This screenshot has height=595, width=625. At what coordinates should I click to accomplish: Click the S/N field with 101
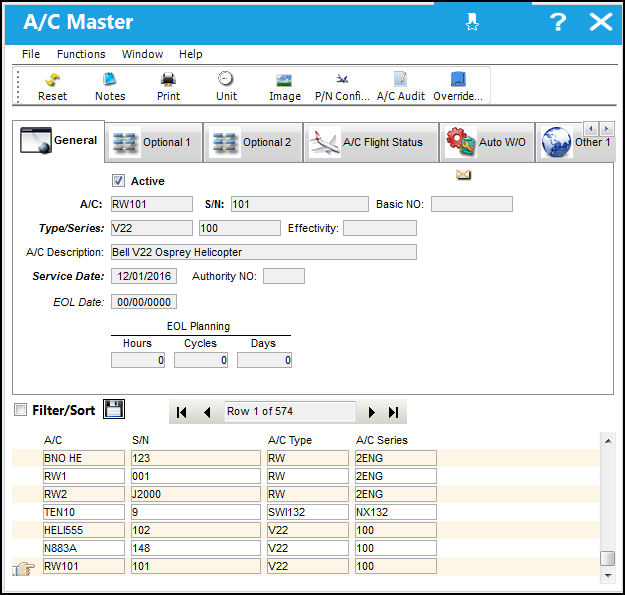[x=300, y=204]
